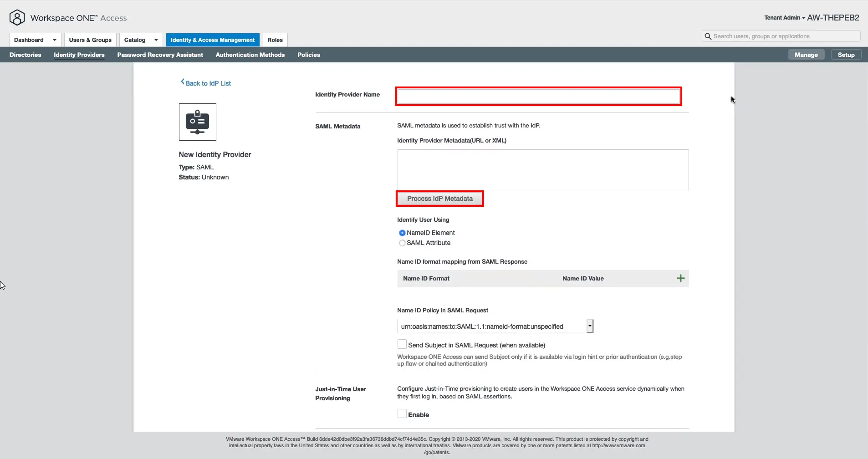Click the Manage button
Viewport: 868px width, 459px height.
807,55
